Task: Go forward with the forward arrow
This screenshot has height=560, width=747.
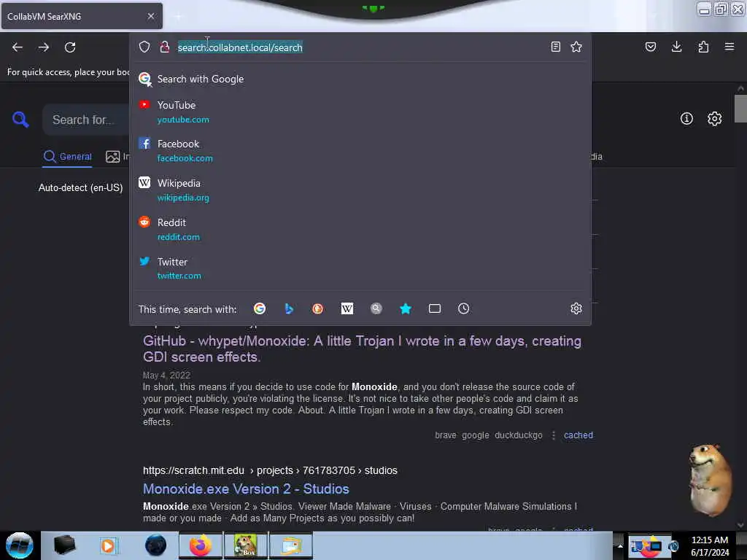Action: pyautogui.click(x=44, y=47)
